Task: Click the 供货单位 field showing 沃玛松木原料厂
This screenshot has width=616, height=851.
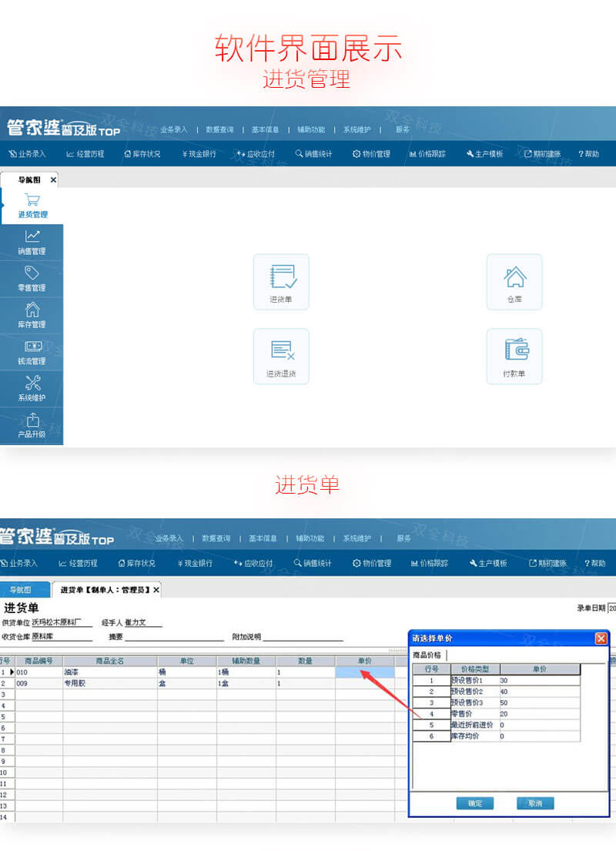Action: tap(62, 622)
